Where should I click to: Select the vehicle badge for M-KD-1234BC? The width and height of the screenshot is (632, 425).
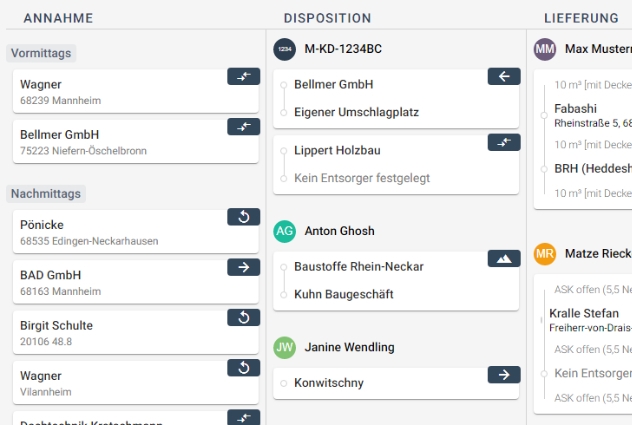[x=285, y=49]
